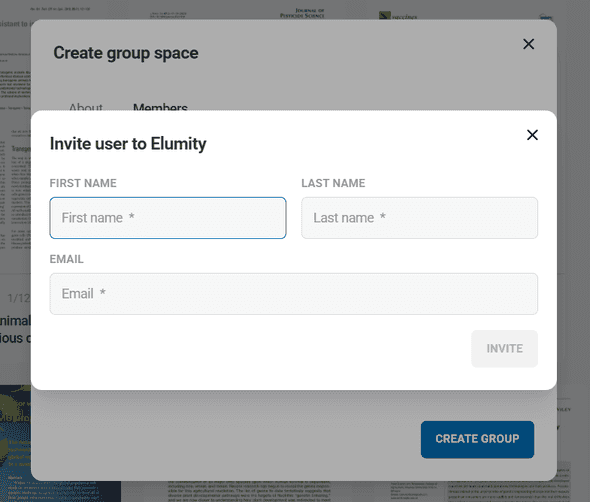Close the Invite user to Elumity dialog
590x502 pixels.
click(532, 135)
